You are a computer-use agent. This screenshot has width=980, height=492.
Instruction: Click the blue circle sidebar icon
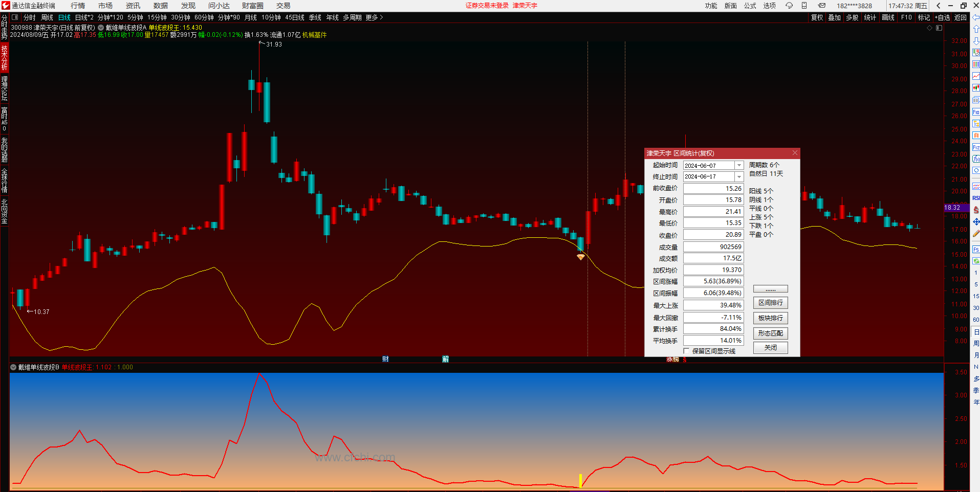tap(976, 171)
